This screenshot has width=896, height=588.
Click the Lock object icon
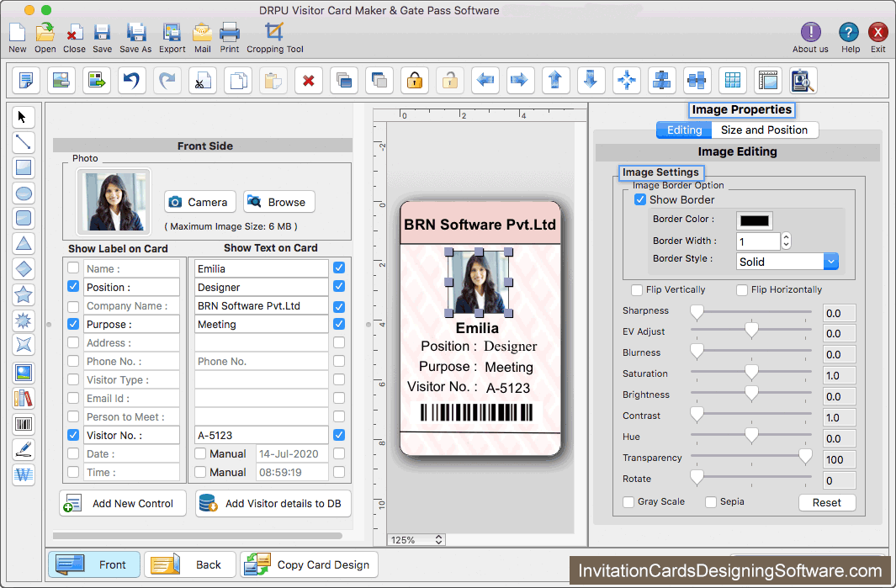point(415,80)
